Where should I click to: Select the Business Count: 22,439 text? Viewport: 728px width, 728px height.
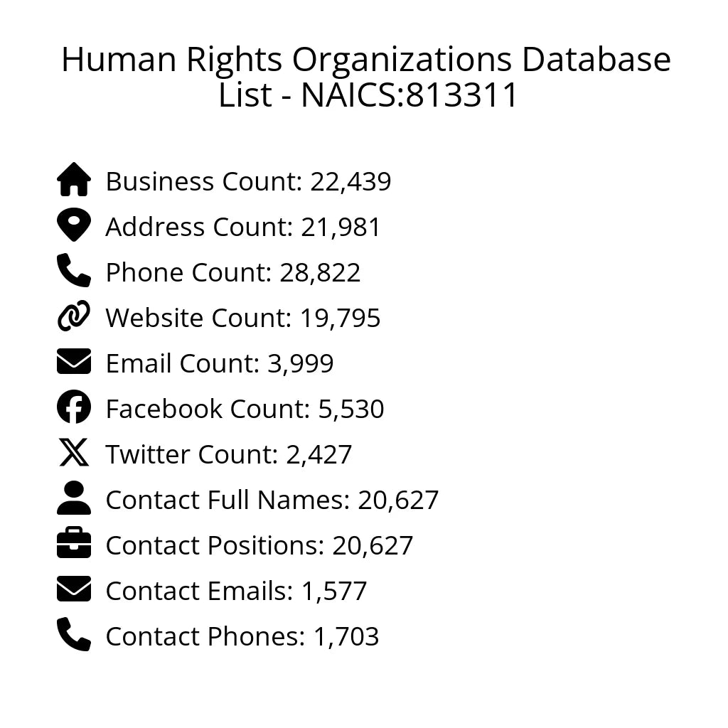[248, 182]
